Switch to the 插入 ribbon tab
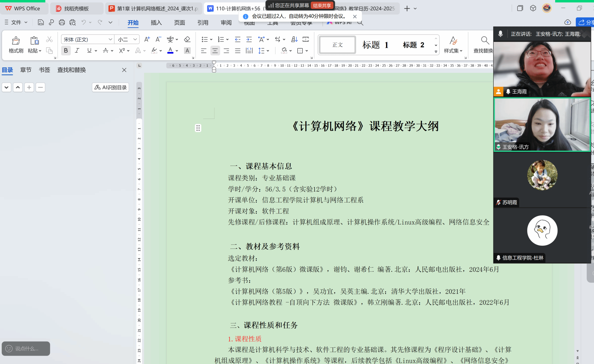Screen dimensions: 594x364 156,23
